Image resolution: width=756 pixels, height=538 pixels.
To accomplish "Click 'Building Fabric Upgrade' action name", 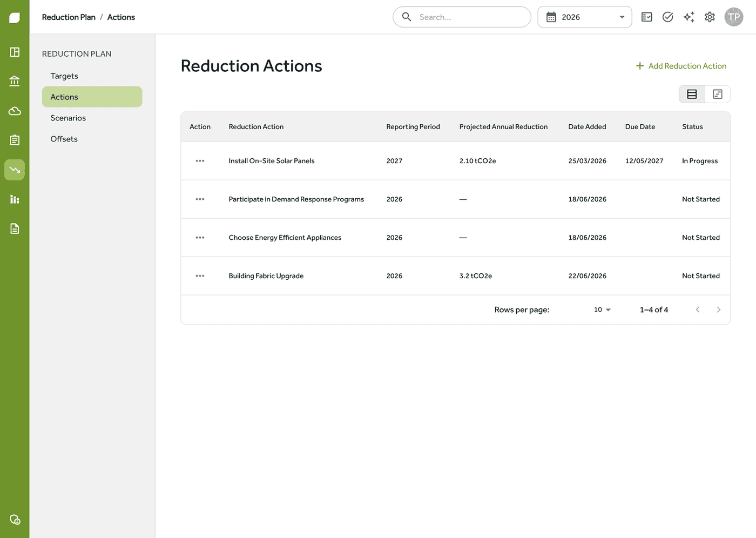I will [x=266, y=276].
